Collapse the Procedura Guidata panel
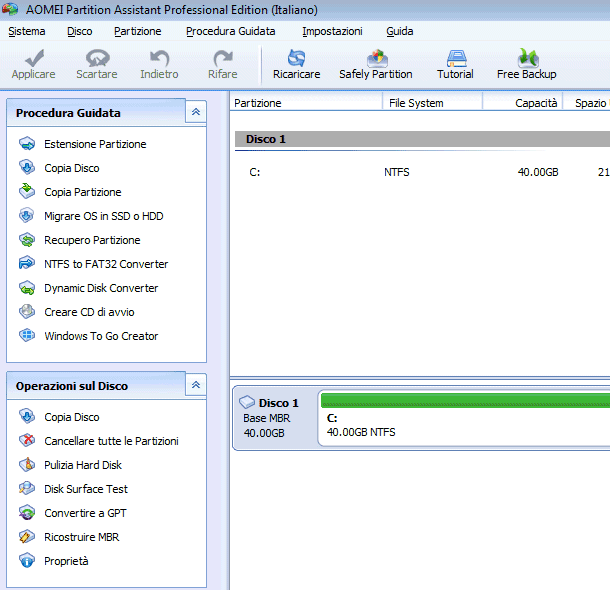This screenshot has height=590, width=610. (196, 112)
